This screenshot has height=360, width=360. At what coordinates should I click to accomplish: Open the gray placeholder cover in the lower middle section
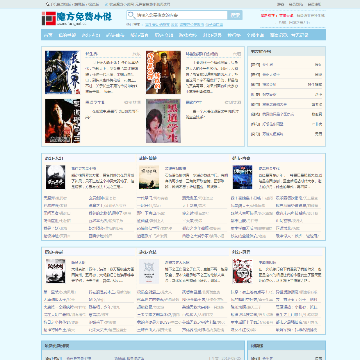tap(149, 271)
